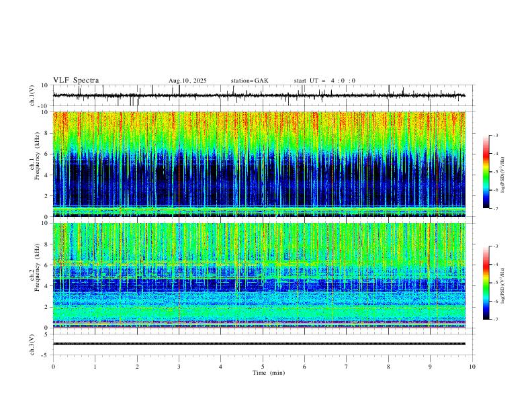Click the "-3" label on the ch.1 color scale
This screenshot has width=532, height=411.
(496, 135)
